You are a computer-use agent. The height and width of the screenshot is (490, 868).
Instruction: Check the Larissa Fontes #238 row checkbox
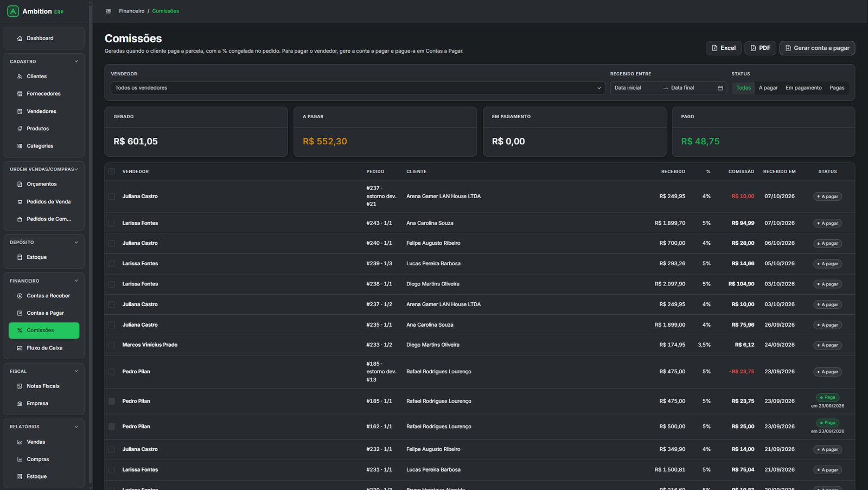pyautogui.click(x=112, y=284)
